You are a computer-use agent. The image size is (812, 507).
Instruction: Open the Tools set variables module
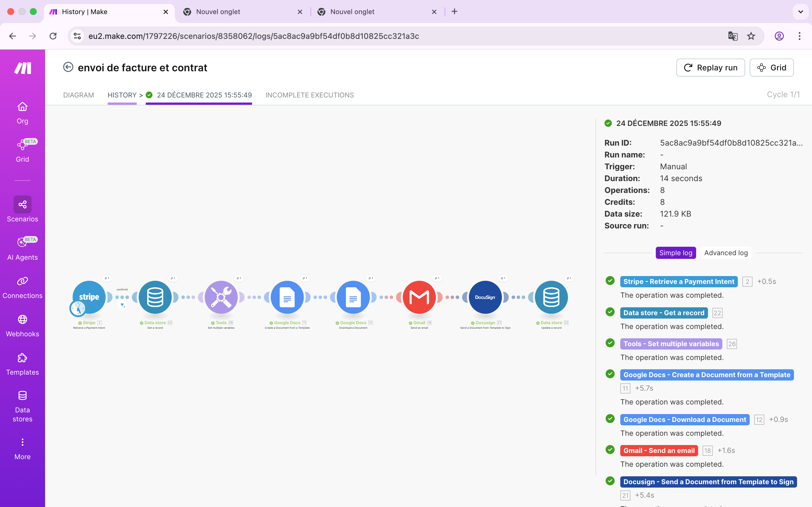pos(221,297)
